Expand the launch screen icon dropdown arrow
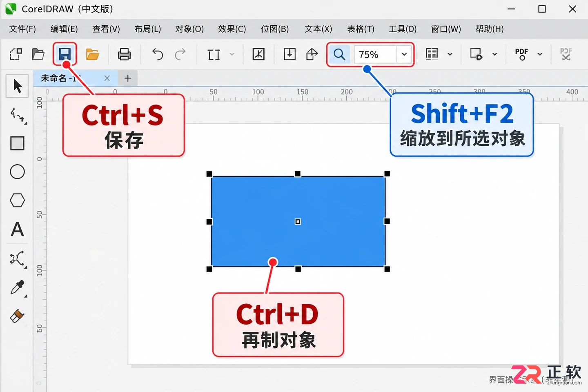588x392 pixels. pos(494,54)
